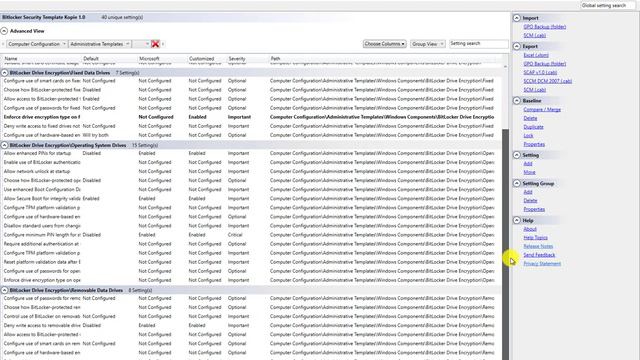Click the Send Feedback link
640x360 pixels.
coord(539,255)
